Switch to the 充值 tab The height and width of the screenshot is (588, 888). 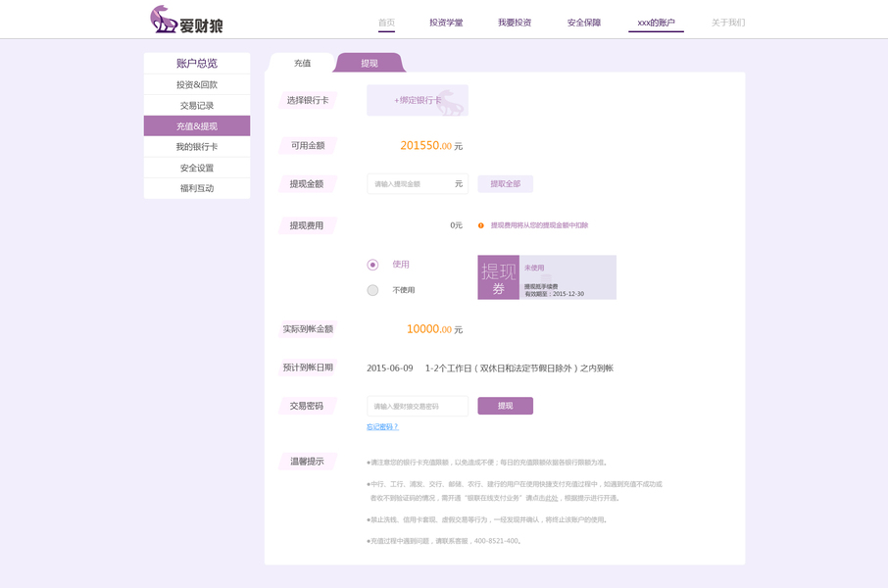301,62
